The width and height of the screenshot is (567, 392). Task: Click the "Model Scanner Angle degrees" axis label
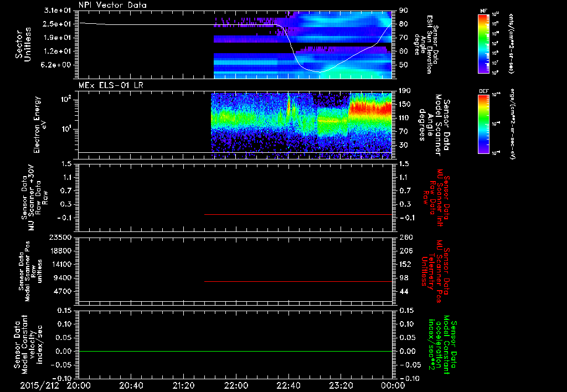click(x=434, y=125)
